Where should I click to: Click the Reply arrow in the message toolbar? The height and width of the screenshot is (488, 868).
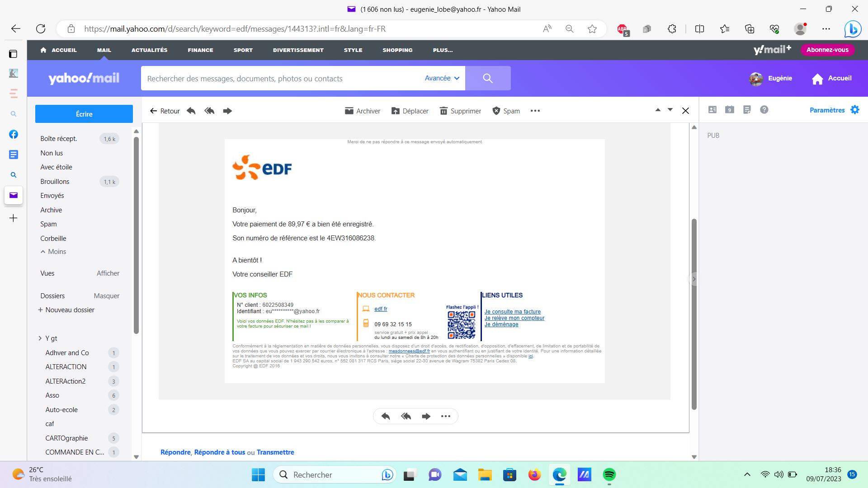191,111
